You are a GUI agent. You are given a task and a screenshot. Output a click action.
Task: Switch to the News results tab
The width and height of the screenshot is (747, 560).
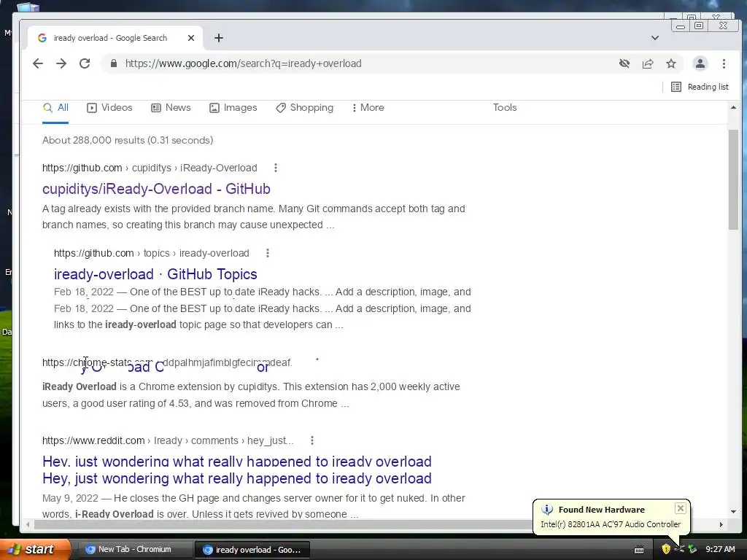[171, 108]
